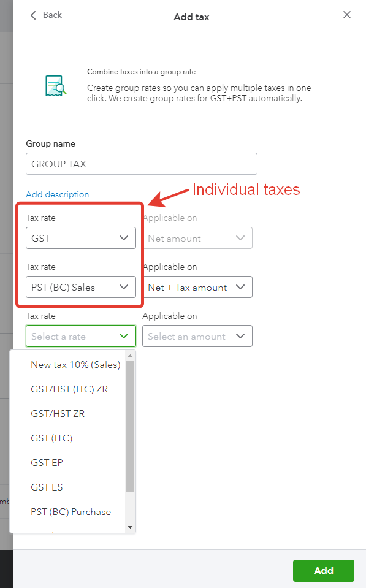Expand the Net + Tax amount dropdown
The width and height of the screenshot is (366, 588).
pyautogui.click(x=197, y=287)
